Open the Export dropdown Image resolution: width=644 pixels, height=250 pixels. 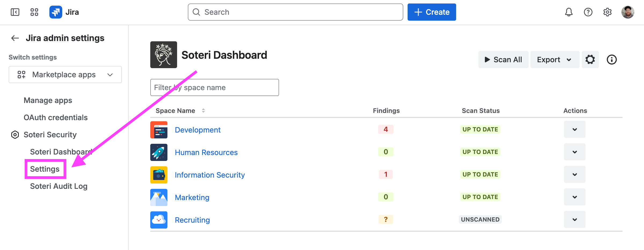click(x=554, y=60)
